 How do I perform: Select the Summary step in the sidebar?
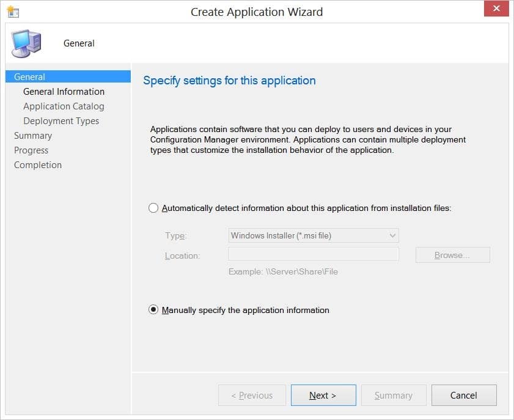32,135
